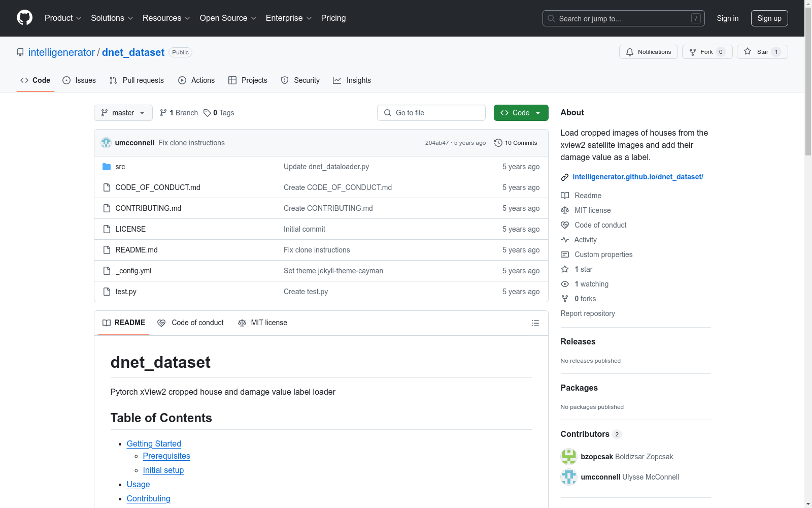Click the watching eye icon
Screen dimensions: 812x508
click(x=565, y=284)
